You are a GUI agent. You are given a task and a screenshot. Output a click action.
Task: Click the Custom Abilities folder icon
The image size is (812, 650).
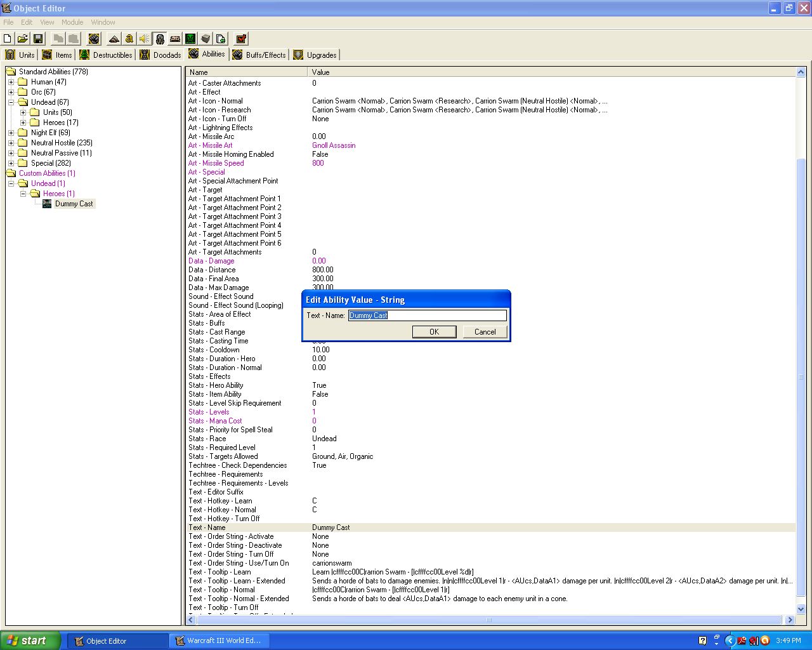pos(11,173)
